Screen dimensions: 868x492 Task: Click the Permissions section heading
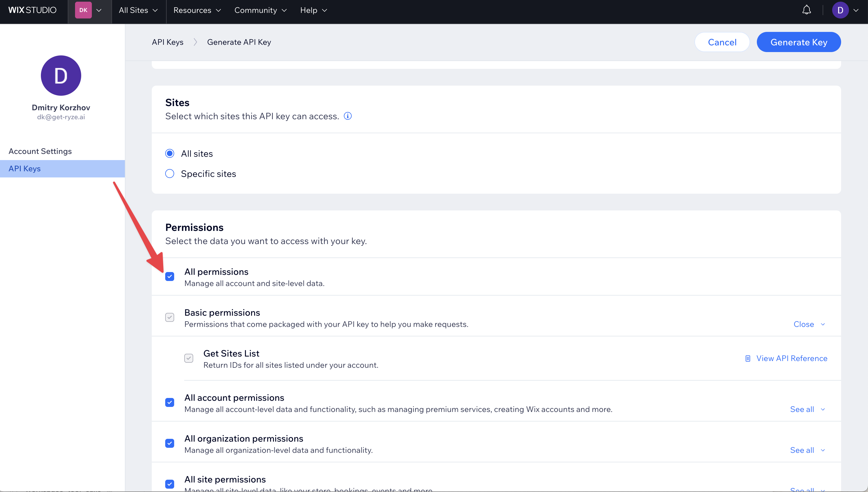(x=194, y=228)
